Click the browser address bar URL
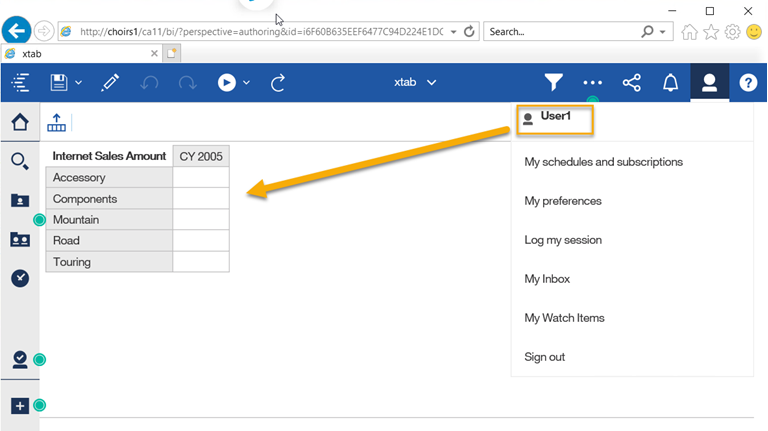 pos(261,32)
